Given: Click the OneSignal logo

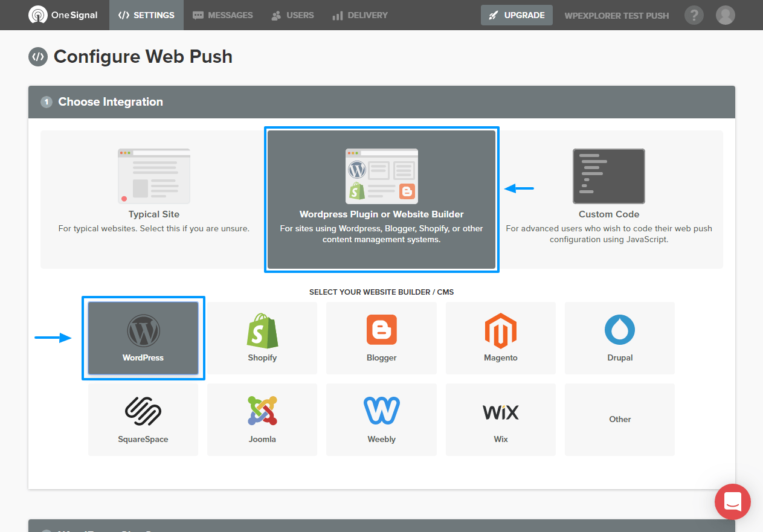Looking at the screenshot, I should coord(63,15).
